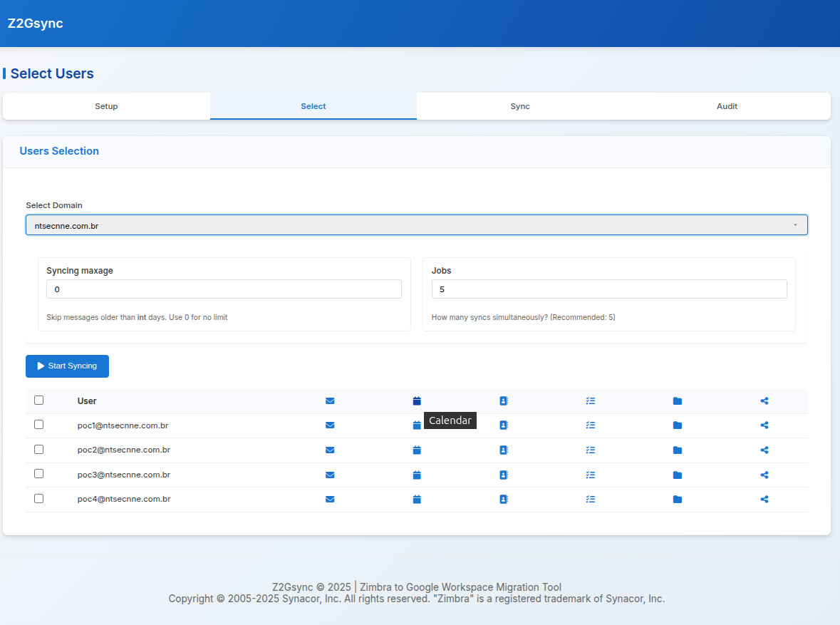
Task: Click the Share icon for poc2@ntsecnne.com.br
Action: 764,450
